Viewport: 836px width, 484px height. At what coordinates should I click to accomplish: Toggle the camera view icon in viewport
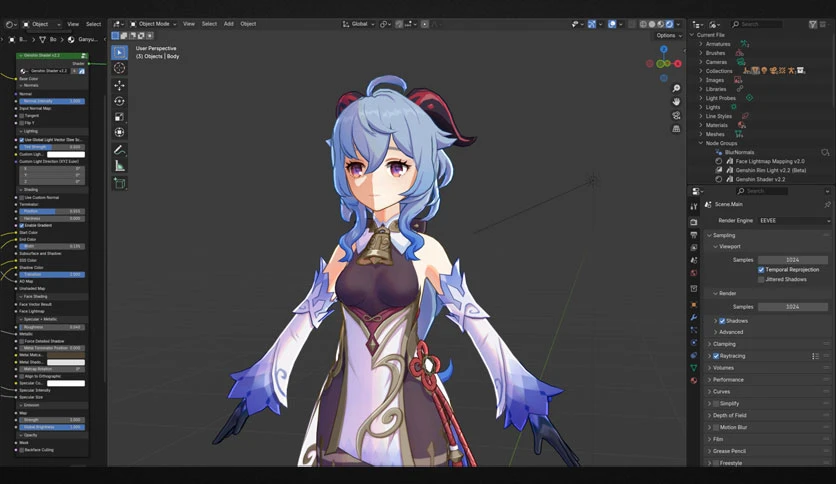(676, 115)
